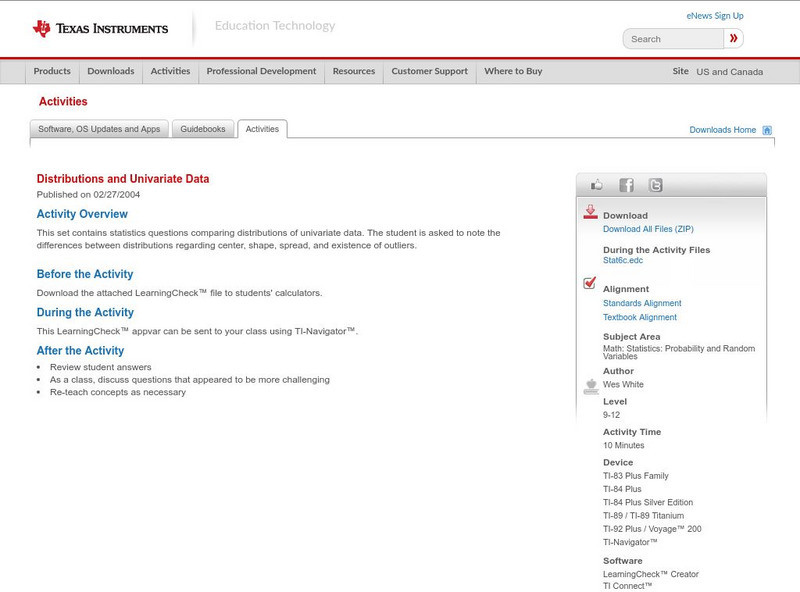This screenshot has width=800, height=592.
Task: Open Downloads Home via the house icon
Action: click(x=767, y=129)
